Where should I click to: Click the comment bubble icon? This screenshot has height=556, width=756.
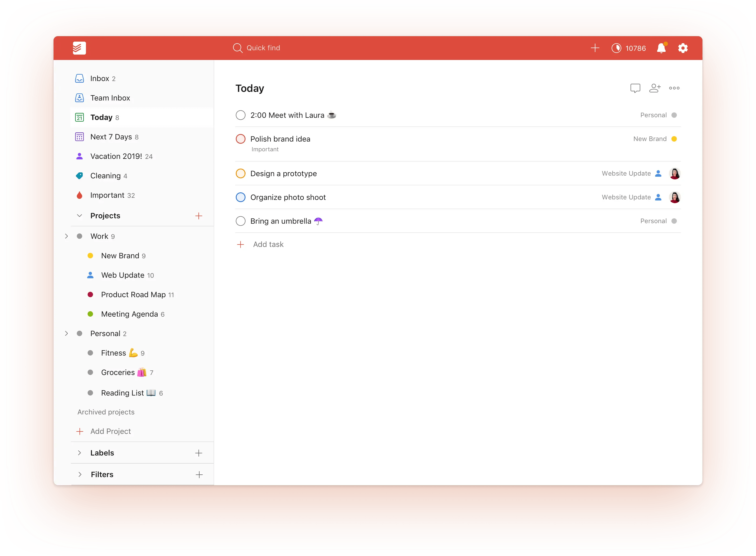[636, 88]
